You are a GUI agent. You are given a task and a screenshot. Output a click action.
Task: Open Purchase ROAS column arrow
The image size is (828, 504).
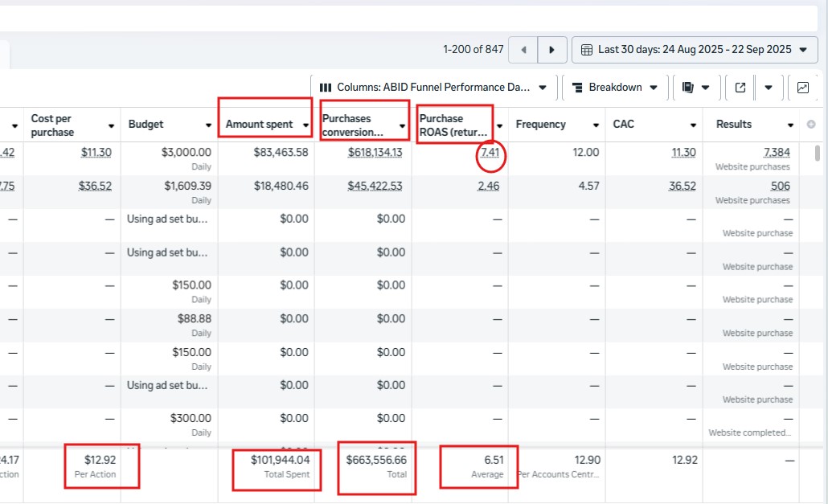499,125
